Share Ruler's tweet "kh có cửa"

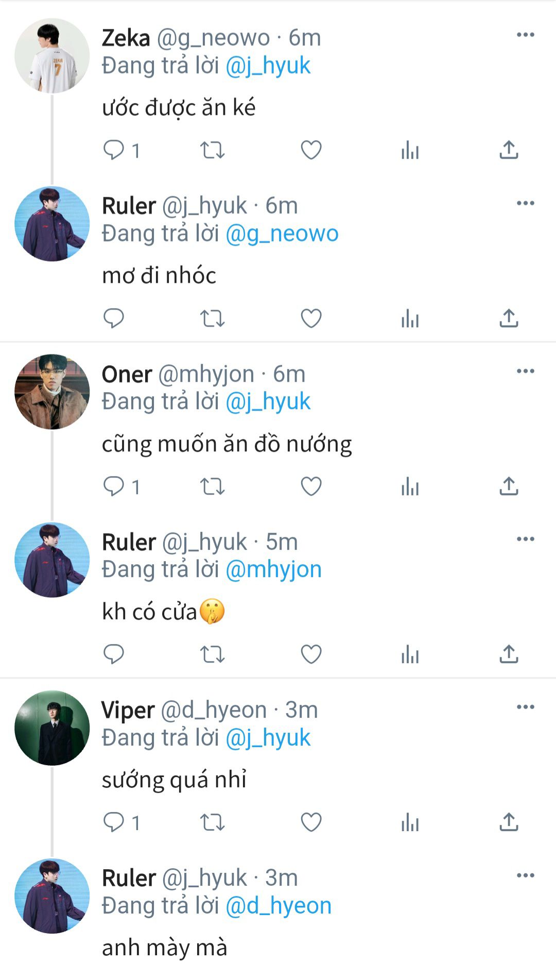[x=509, y=654]
